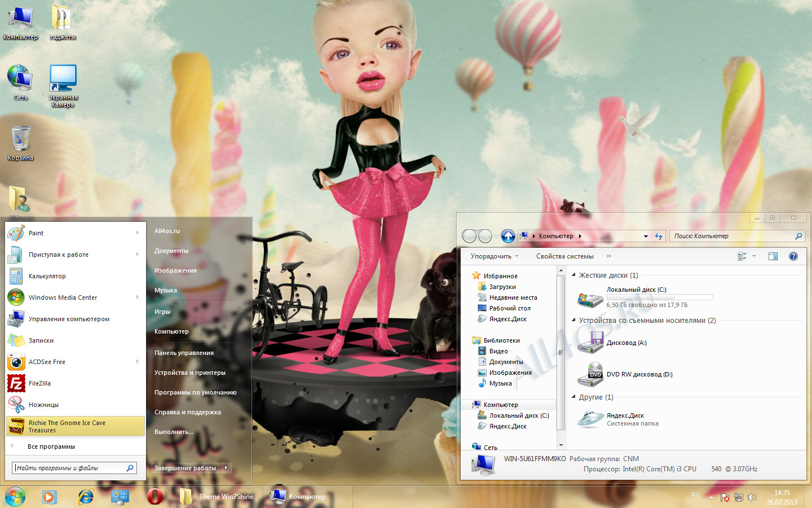Click the Windows Media Center icon
Screen dimensions: 812x508
[16, 297]
